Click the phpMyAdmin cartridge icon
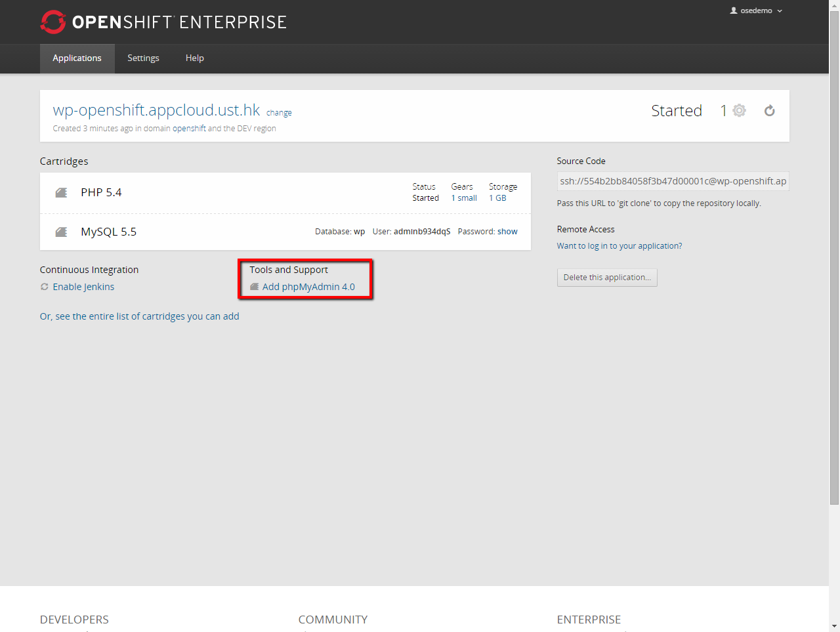This screenshot has width=840, height=632. tap(255, 287)
